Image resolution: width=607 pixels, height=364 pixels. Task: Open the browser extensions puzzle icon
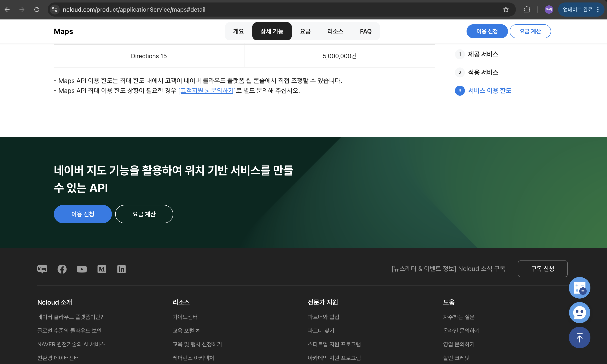[527, 10]
